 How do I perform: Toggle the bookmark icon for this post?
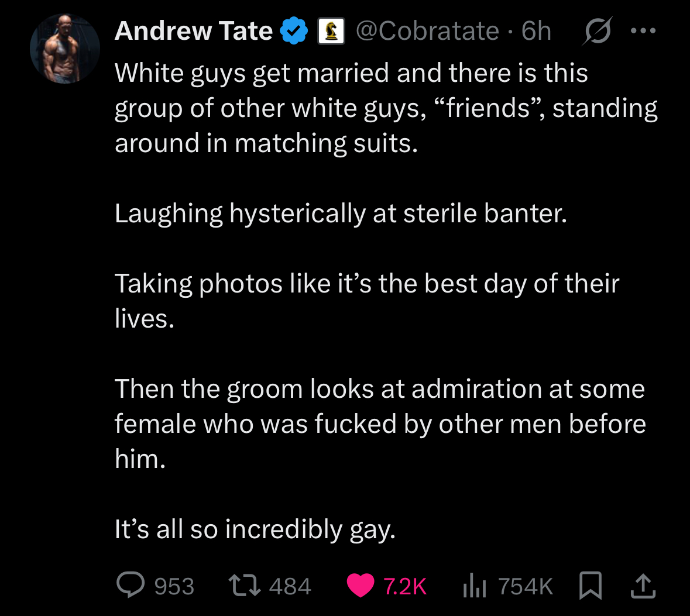pos(591,586)
